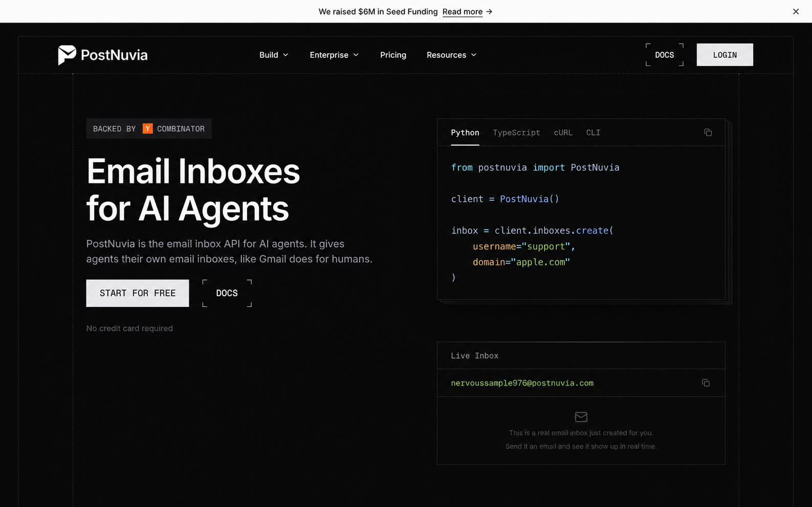This screenshot has height=507, width=812.
Task: Switch to the Python code tab
Action: [465, 133]
